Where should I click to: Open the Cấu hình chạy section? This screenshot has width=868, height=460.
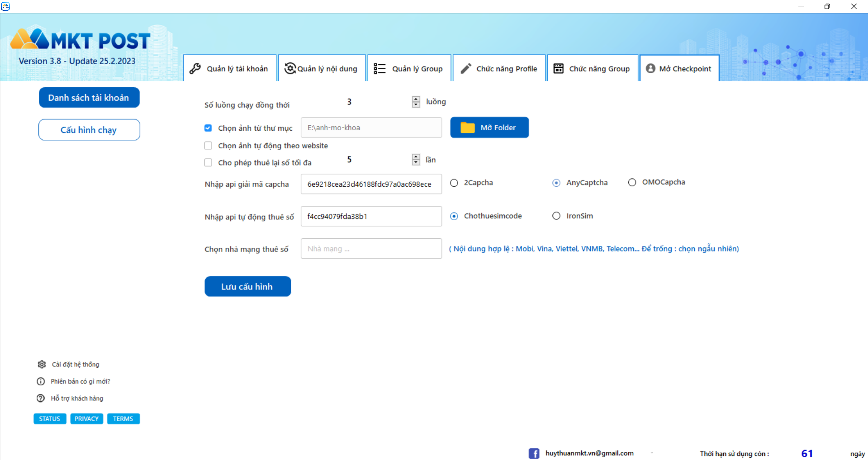point(89,130)
